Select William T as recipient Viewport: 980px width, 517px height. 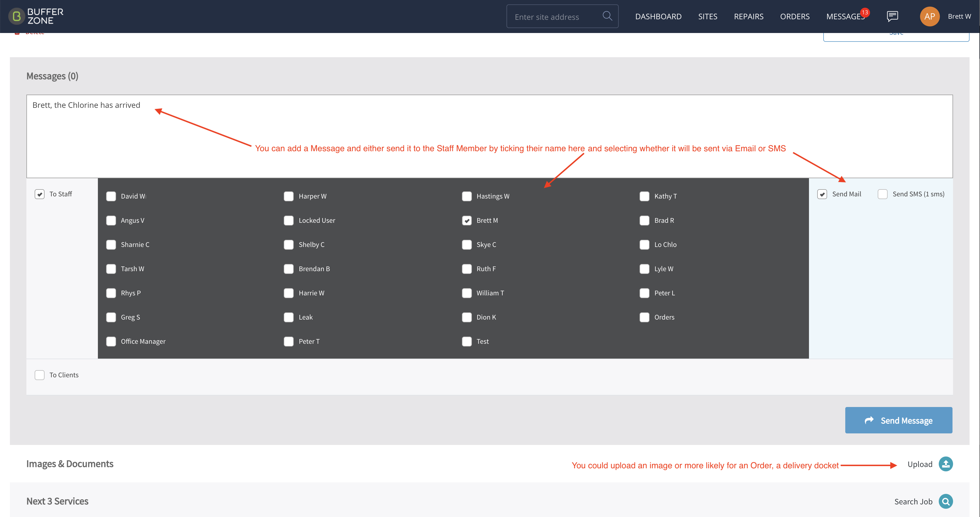[466, 293]
